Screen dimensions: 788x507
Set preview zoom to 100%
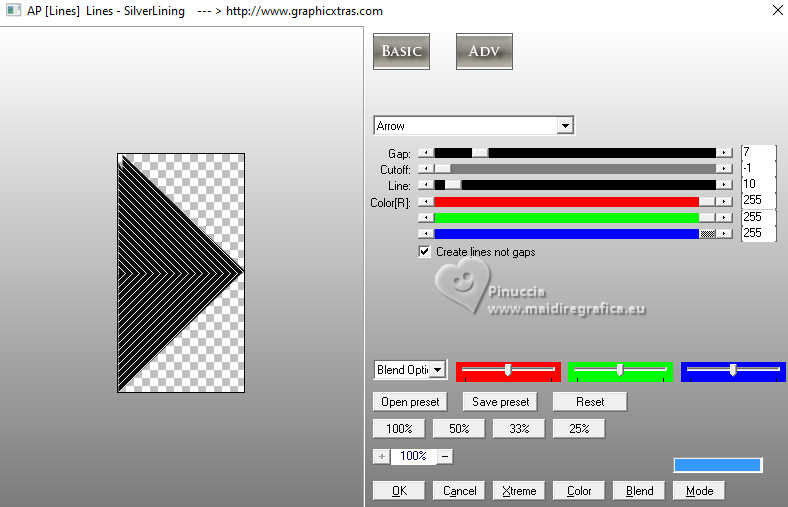pos(399,429)
